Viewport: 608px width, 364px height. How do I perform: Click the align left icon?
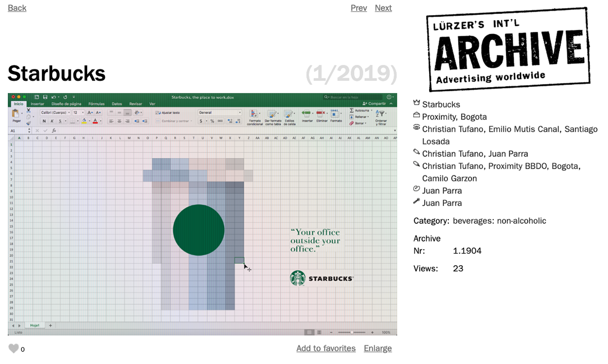111,121
